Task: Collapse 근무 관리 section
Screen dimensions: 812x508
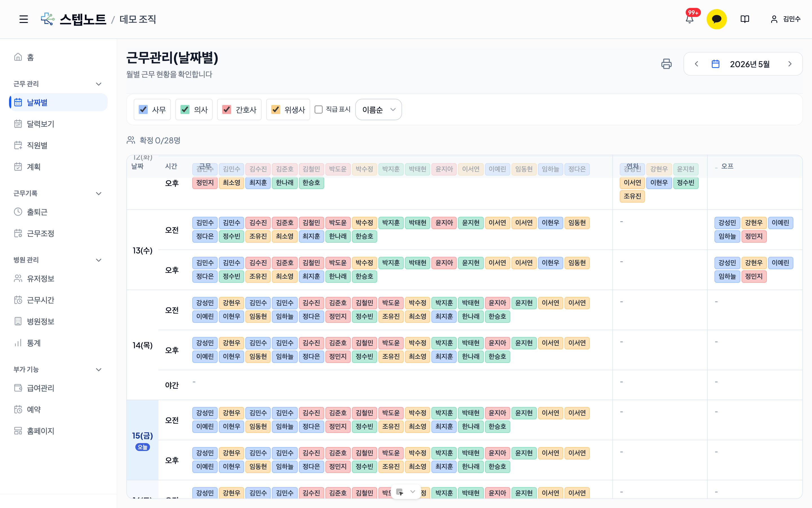Action: pyautogui.click(x=99, y=84)
